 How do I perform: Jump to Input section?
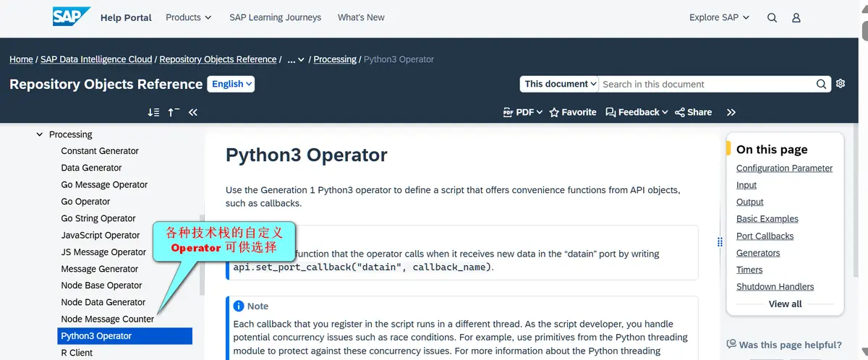tap(746, 185)
